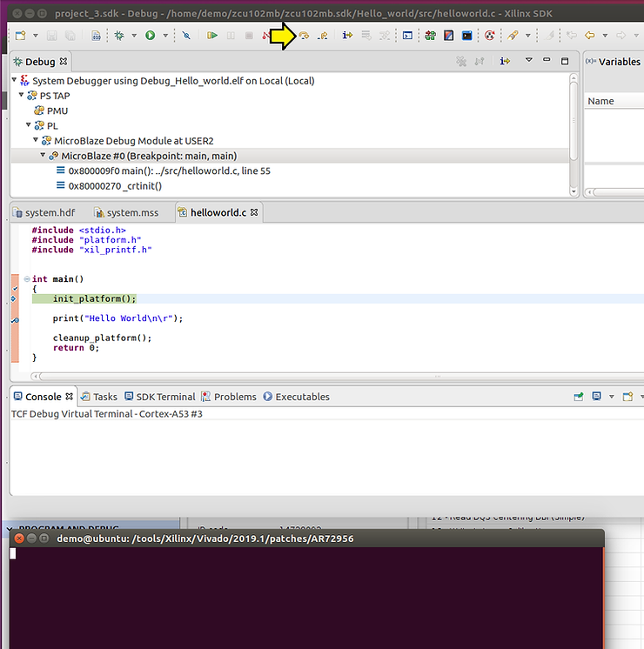
Task: Open the Run button dropdown arrow
Action: pyautogui.click(x=164, y=36)
